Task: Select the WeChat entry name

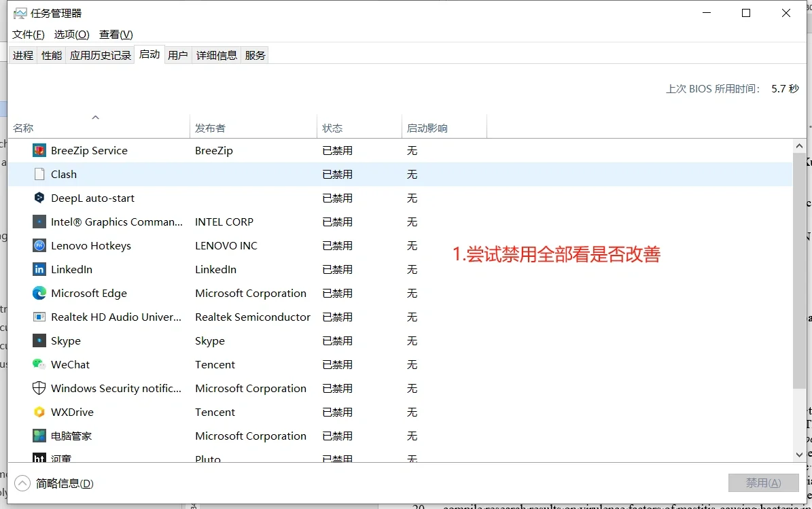Action: [x=71, y=364]
